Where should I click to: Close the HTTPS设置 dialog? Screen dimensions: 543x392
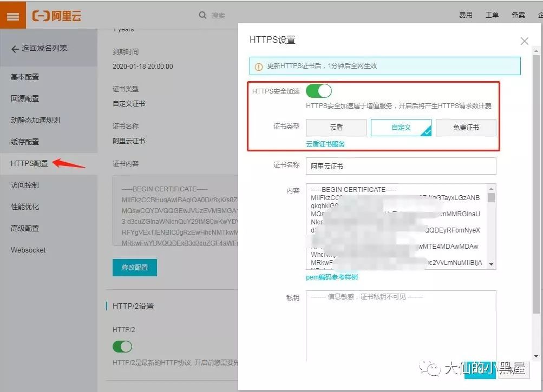[x=524, y=41]
